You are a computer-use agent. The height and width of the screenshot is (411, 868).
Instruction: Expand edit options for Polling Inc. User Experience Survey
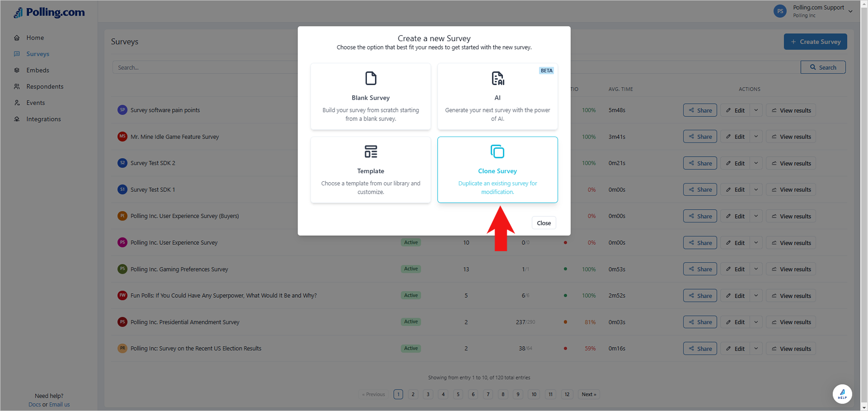point(756,242)
